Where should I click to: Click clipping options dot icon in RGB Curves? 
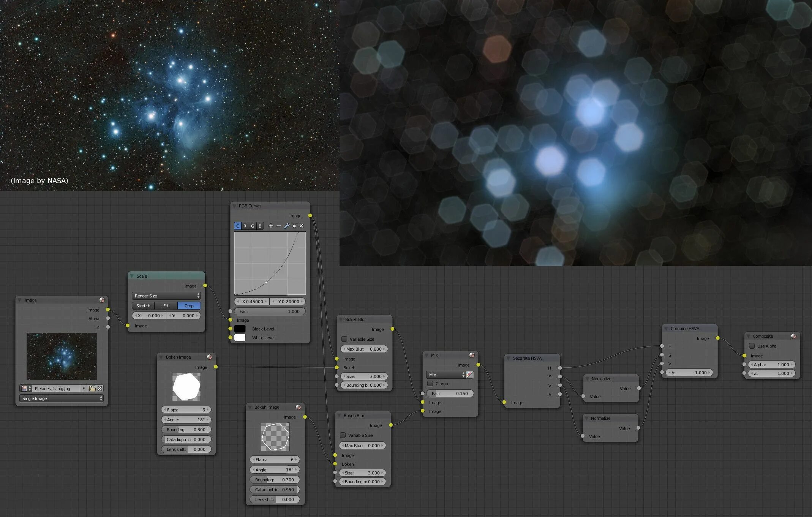tap(294, 226)
